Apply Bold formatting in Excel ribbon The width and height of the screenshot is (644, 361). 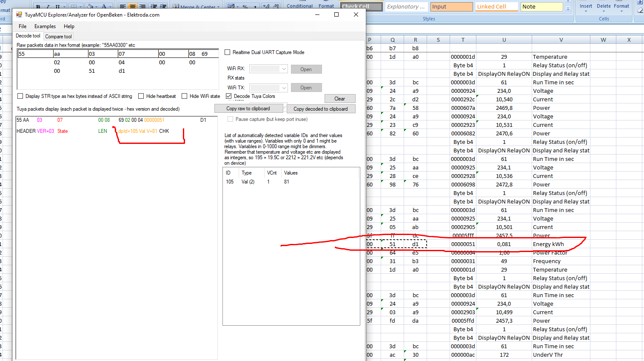point(38,7)
